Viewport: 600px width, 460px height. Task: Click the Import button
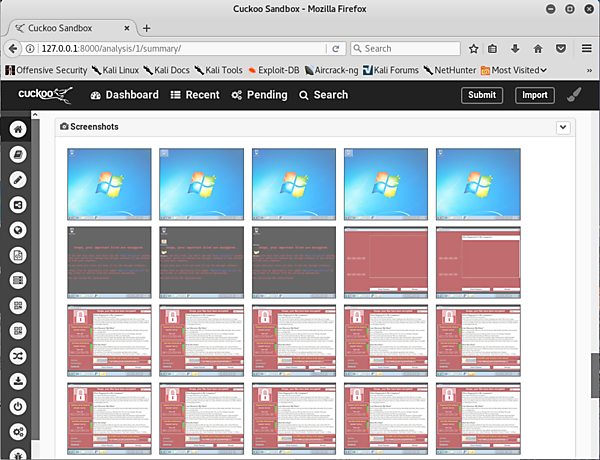coord(534,95)
